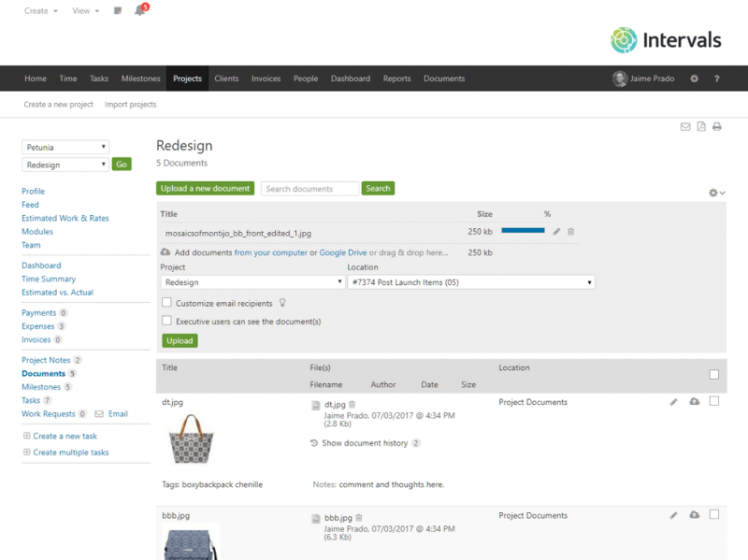Open Expenses in sidebar
Screen dimensions: 748x560
click(37, 325)
